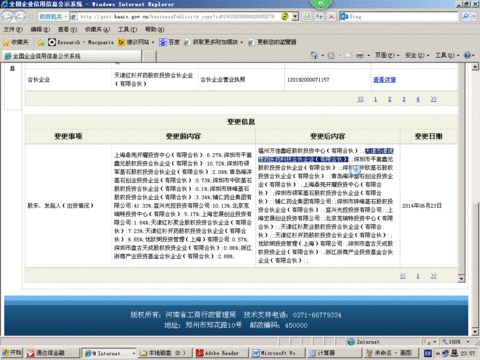480x360 pixels.
Task: Open the 安全 command bar menu
Action: [417, 55]
